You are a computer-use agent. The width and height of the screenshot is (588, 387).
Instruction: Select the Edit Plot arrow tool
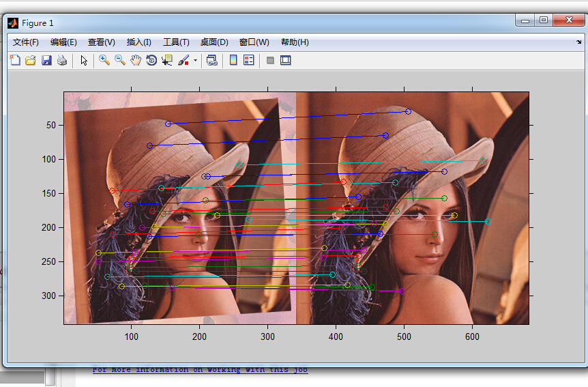tap(84, 61)
